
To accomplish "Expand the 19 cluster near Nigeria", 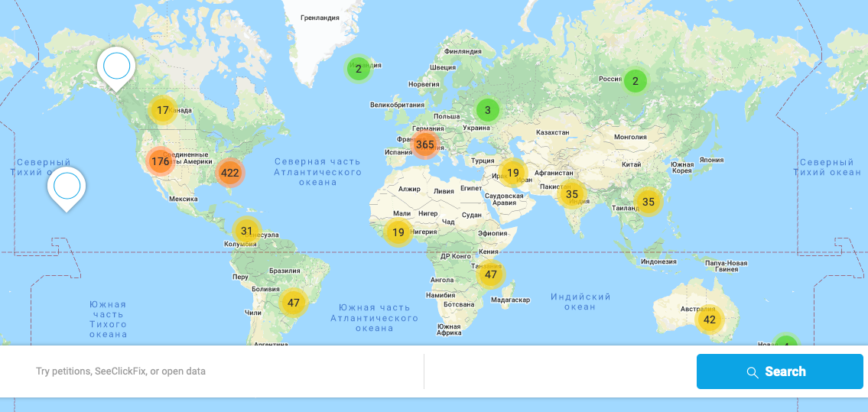I will (x=398, y=232).
